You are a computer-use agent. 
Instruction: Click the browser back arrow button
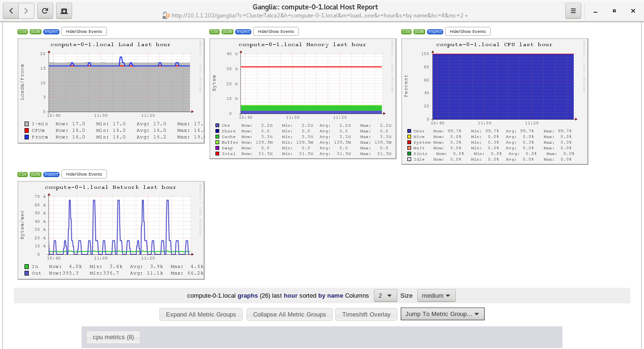coord(11,10)
